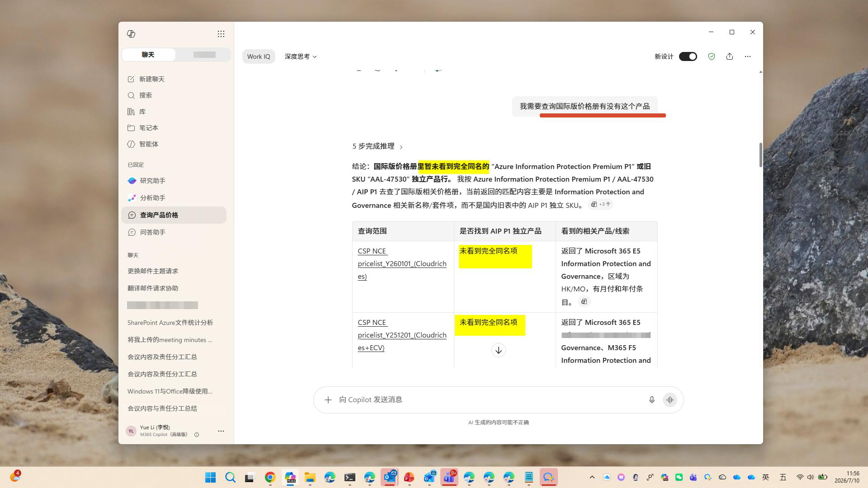This screenshot has width=868, height=488.
Task: Open PowerPoint from taskbar
Action: pos(409,477)
